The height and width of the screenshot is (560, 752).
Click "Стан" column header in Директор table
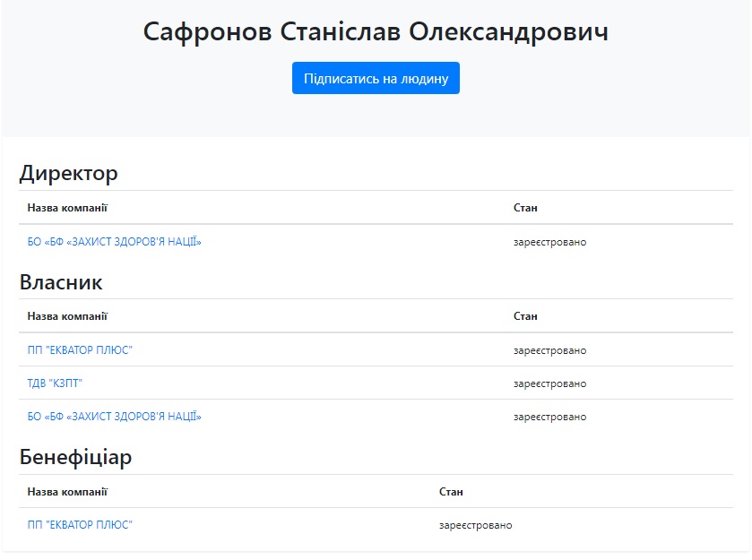pyautogui.click(x=525, y=208)
